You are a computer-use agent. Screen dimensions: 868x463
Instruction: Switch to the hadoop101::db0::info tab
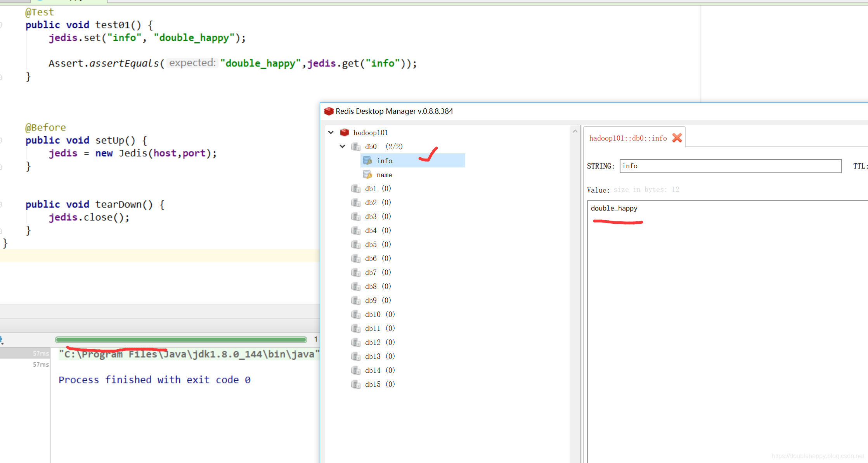(x=627, y=138)
